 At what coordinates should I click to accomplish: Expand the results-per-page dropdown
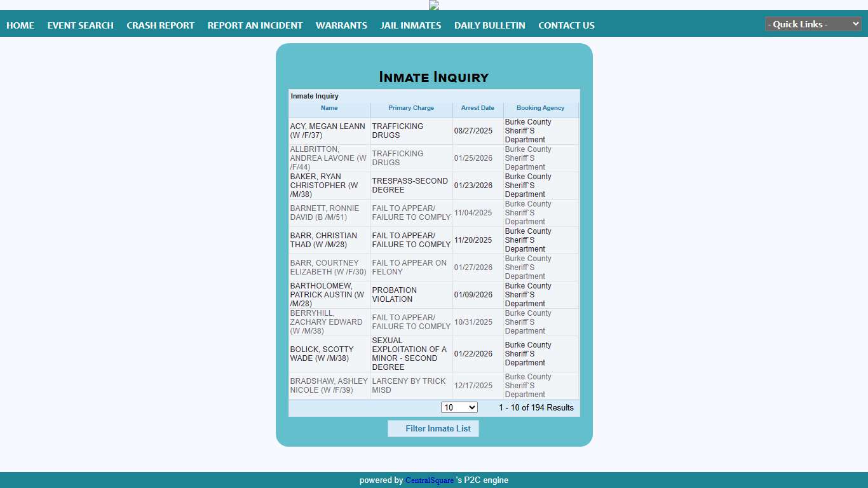tap(459, 407)
